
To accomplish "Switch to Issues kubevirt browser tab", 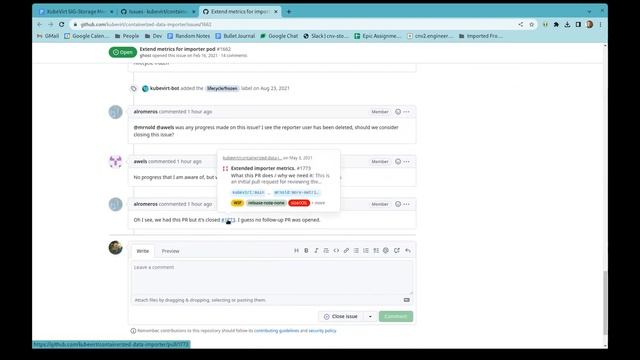I will [158, 11].
